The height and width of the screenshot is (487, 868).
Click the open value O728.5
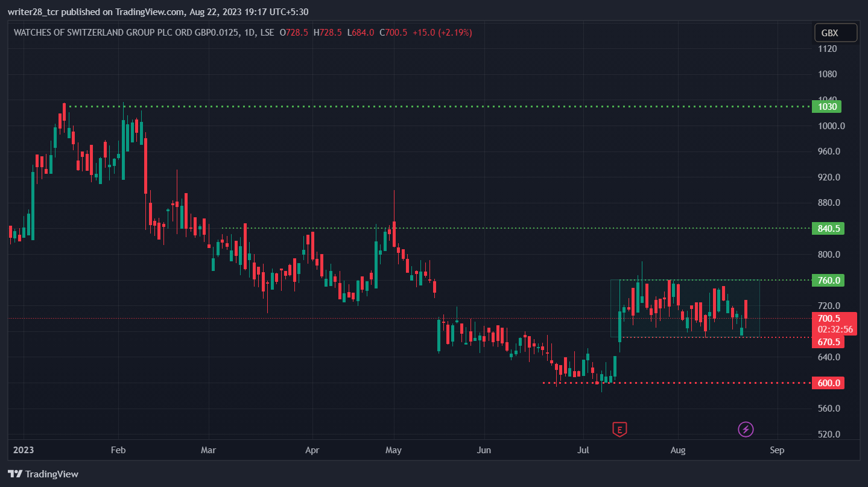pyautogui.click(x=294, y=33)
